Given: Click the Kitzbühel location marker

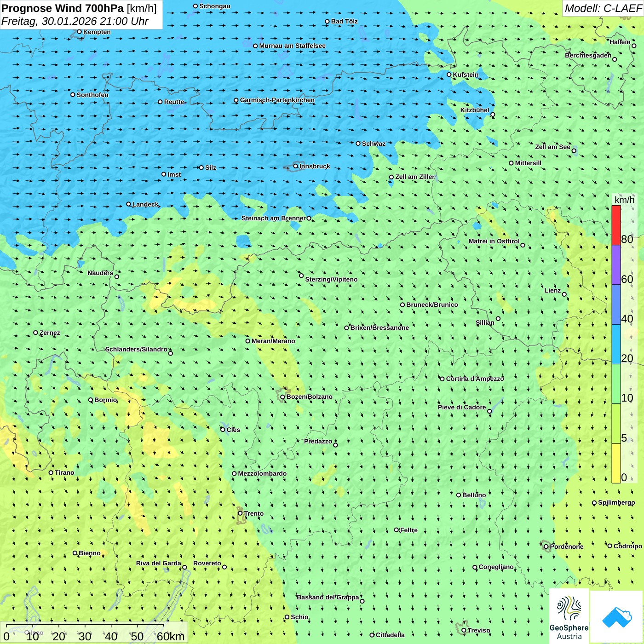Looking at the screenshot, I should coord(493,115).
